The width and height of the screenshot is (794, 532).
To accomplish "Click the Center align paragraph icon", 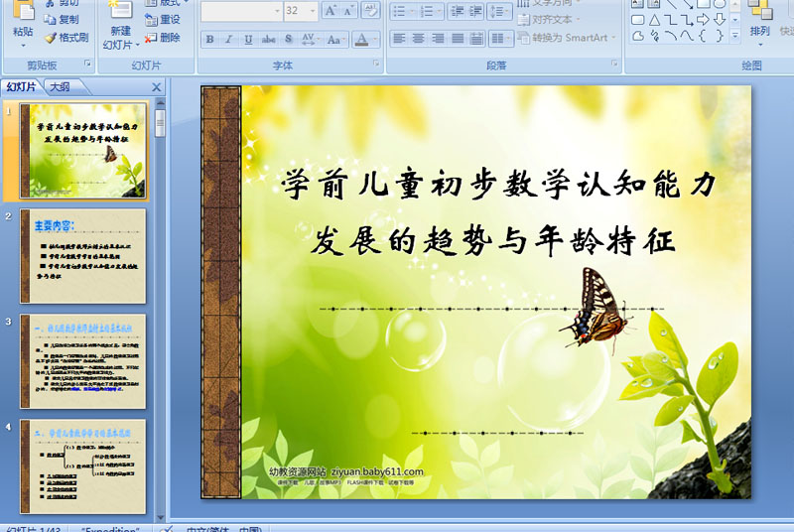I will coord(418,39).
